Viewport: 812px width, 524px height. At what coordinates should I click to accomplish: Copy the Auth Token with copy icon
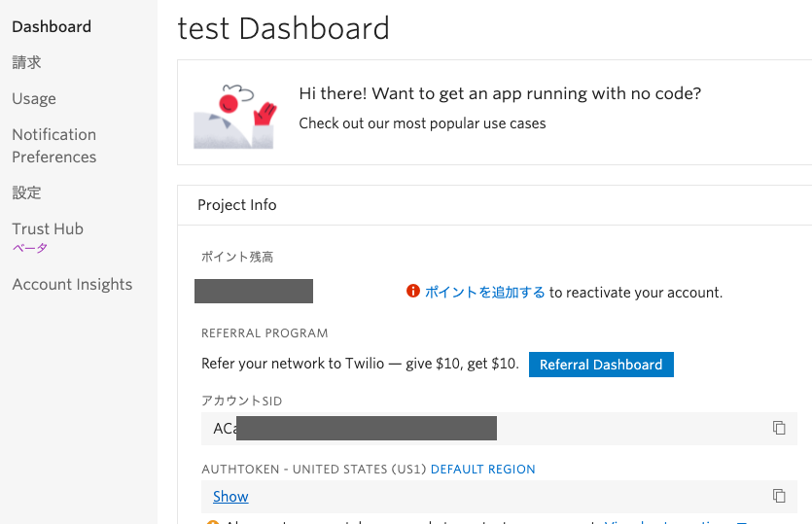[779, 496]
